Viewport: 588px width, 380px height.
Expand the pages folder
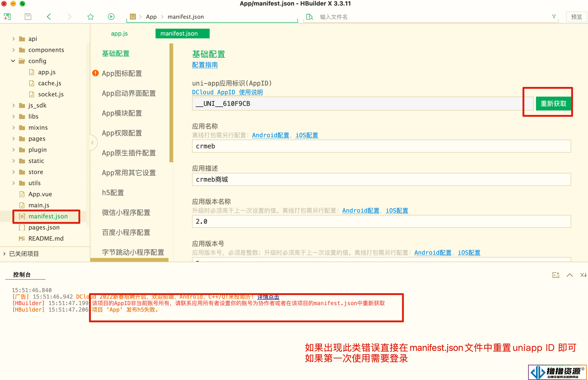click(14, 139)
